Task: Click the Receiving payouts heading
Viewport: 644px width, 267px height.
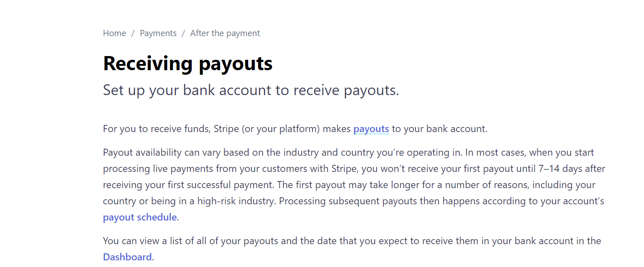Action: (188, 64)
